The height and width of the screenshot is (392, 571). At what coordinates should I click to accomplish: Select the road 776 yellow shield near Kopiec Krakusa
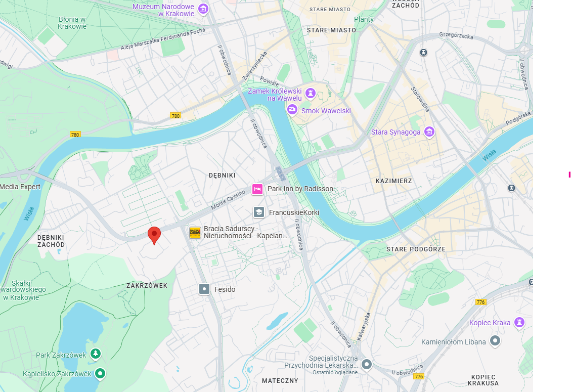[x=419, y=376]
